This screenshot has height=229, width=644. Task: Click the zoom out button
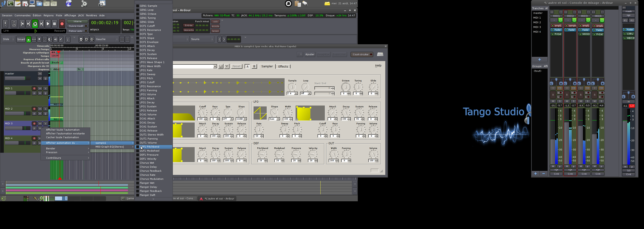[x=81, y=40]
